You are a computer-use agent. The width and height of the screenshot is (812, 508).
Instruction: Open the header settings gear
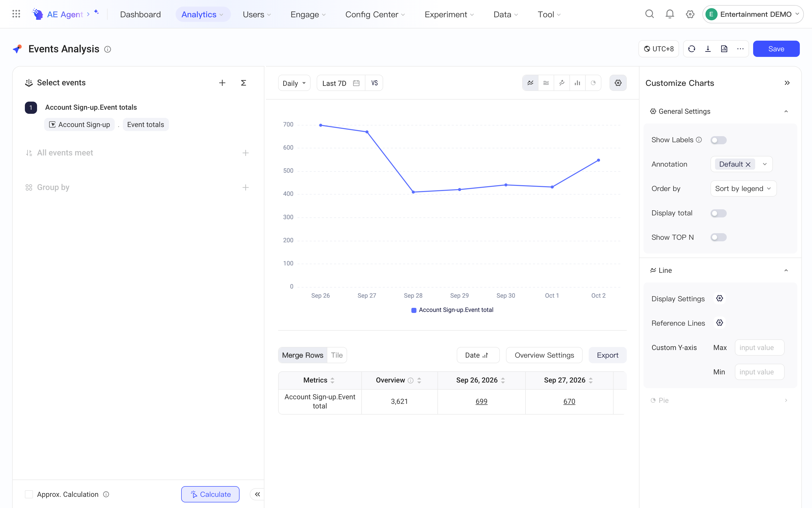[690, 14]
